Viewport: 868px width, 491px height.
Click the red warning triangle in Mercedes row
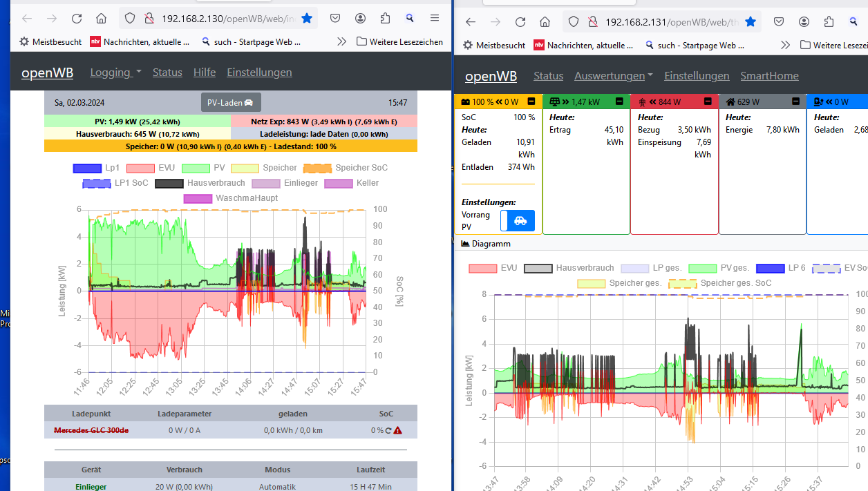398,431
